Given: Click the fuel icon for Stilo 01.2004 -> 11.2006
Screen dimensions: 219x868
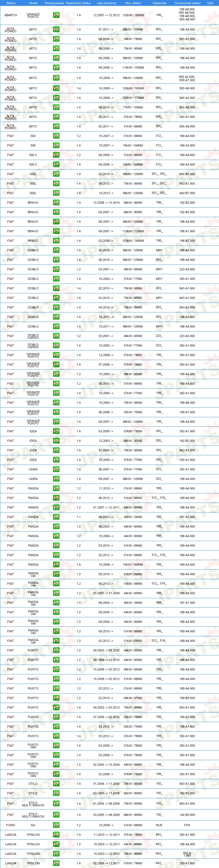Looking at the screenshot, I should [56, 784].
